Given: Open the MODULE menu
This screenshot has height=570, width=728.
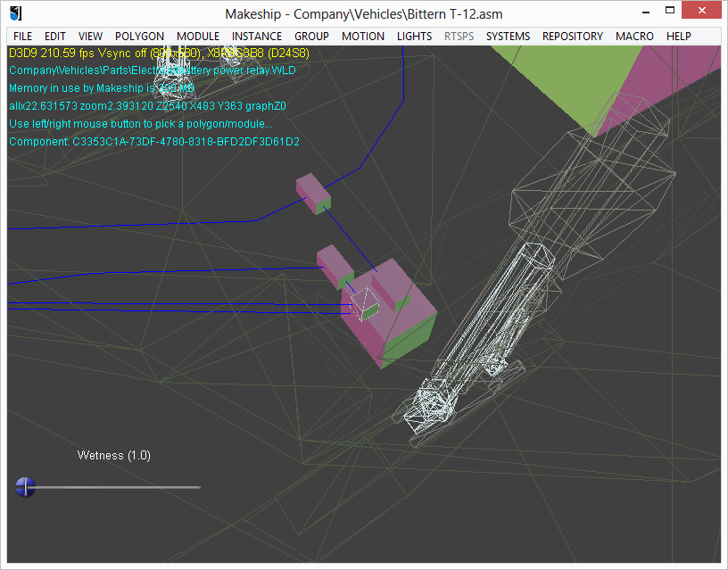Looking at the screenshot, I should [198, 37].
